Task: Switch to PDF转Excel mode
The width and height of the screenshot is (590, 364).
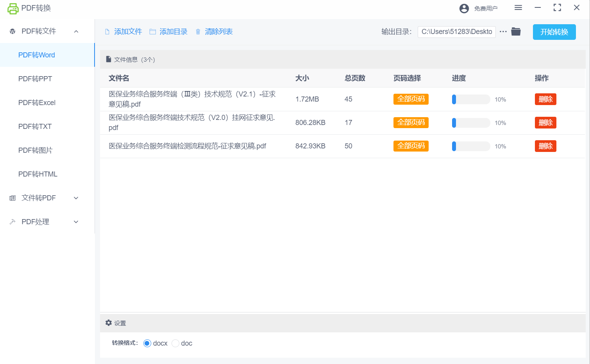Action: 37,103
